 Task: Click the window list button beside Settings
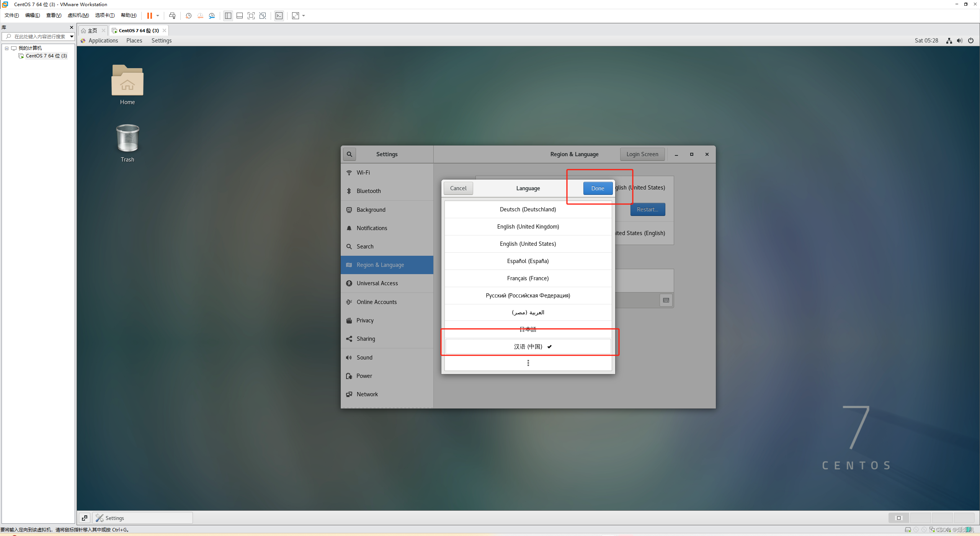(x=85, y=518)
